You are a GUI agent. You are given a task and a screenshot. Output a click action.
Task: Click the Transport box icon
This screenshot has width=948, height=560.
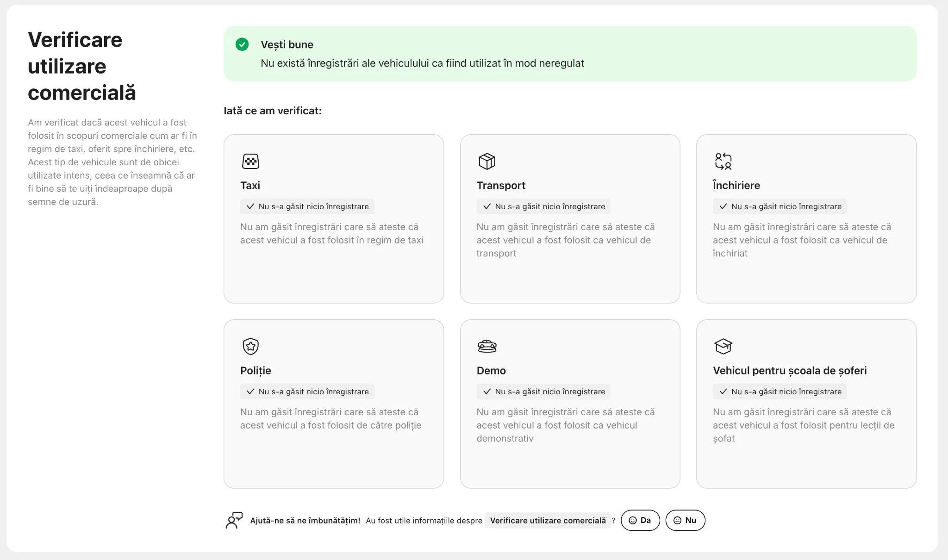(486, 162)
